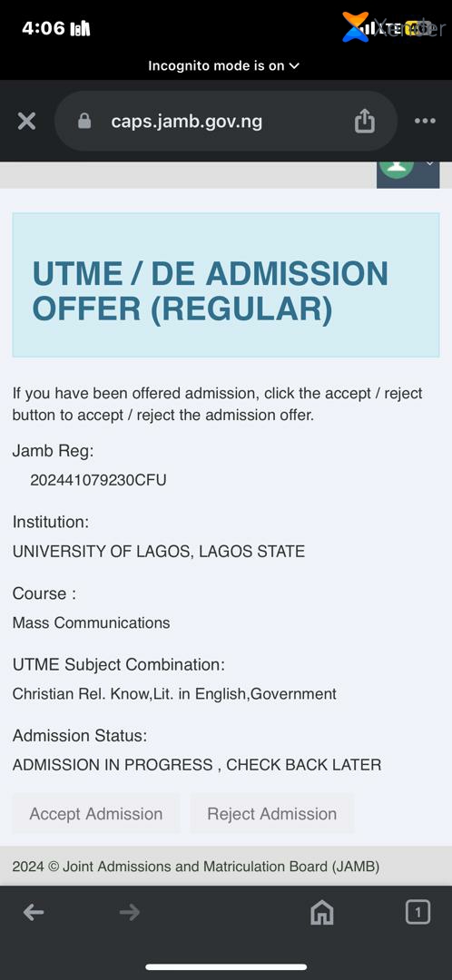Tap the Admission Status message text
The height and width of the screenshot is (980, 452).
(x=197, y=764)
